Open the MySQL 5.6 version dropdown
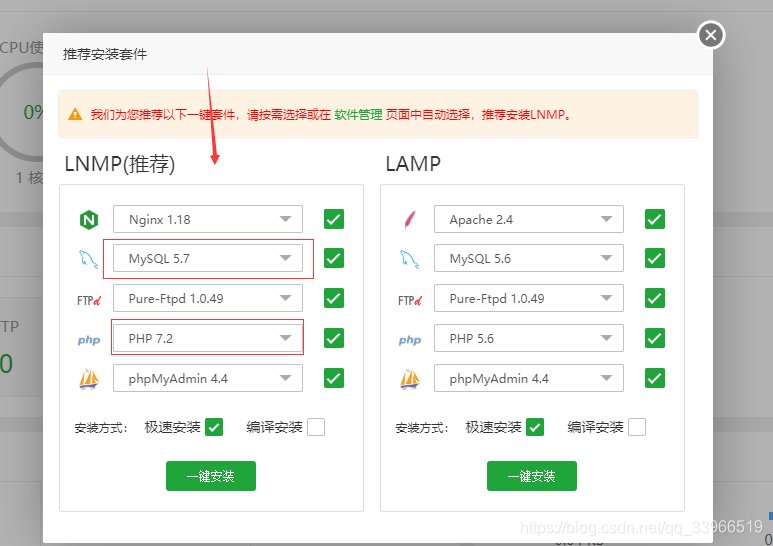This screenshot has width=773, height=546. pos(528,258)
